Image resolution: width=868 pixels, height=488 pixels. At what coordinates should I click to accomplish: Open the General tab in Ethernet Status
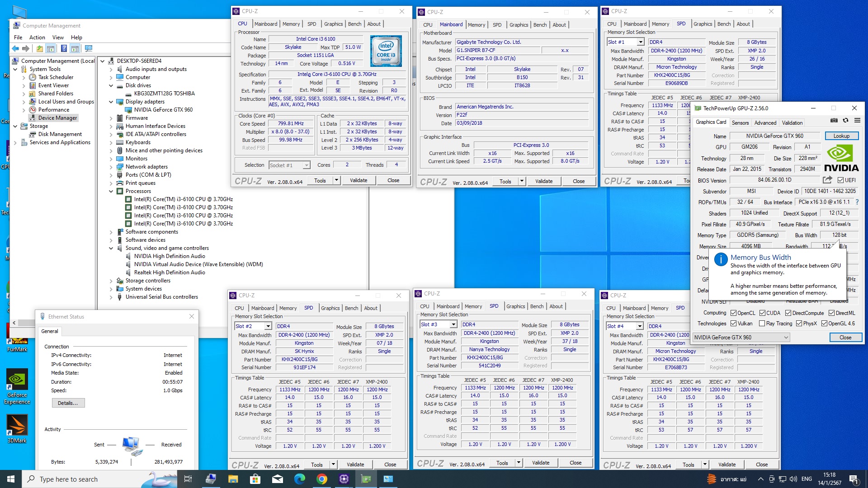[x=50, y=331]
